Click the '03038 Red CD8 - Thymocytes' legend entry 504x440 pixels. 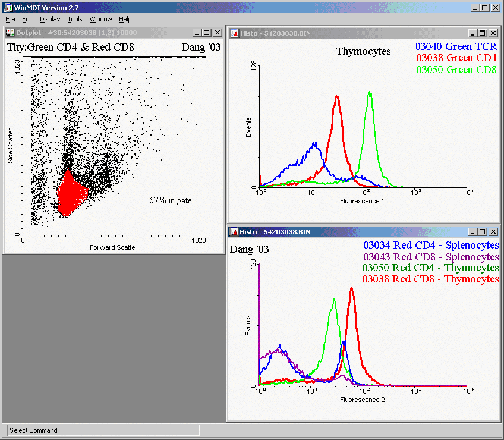[430, 279]
